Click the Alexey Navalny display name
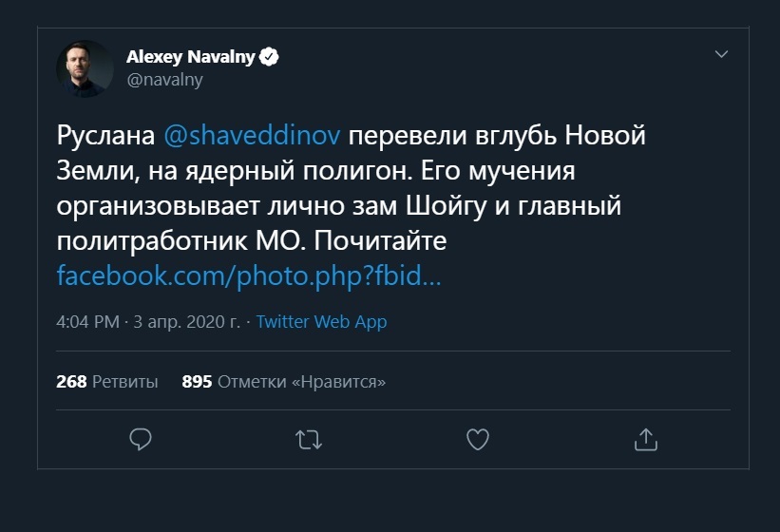 [190, 57]
